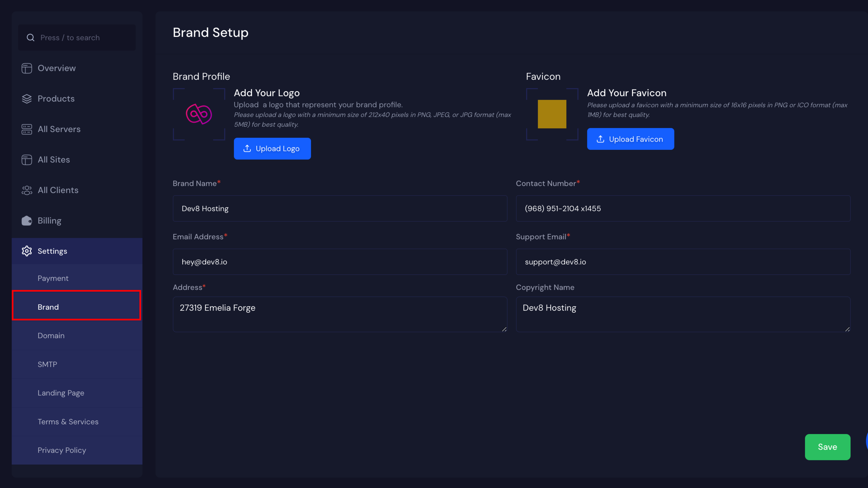Viewport: 868px width, 488px height.
Task: Save the brand setup changes
Action: (827, 447)
